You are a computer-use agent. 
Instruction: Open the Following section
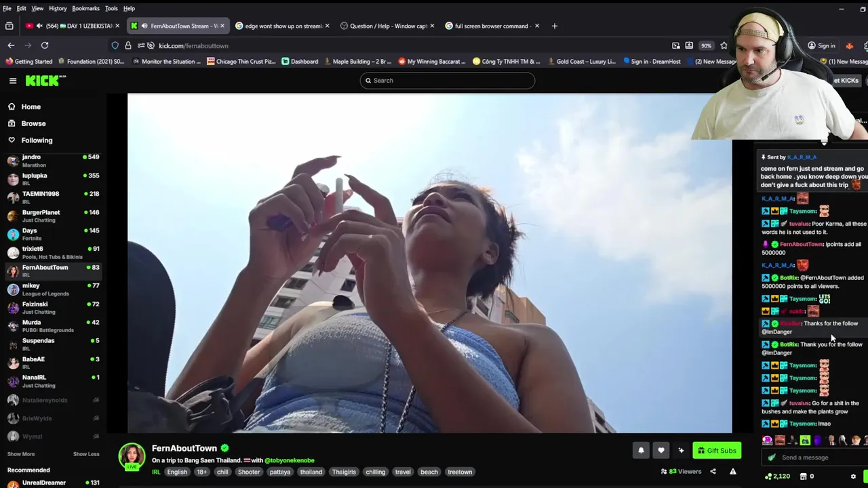(x=30, y=140)
